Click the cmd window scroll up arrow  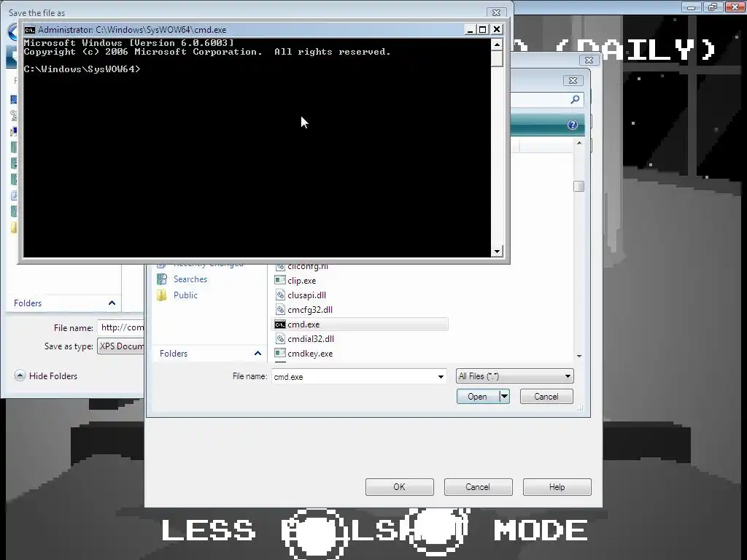click(497, 44)
